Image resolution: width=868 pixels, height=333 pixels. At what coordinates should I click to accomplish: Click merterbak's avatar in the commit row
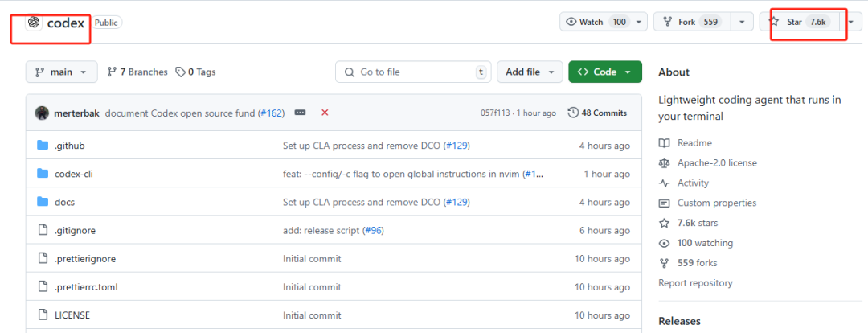42,113
